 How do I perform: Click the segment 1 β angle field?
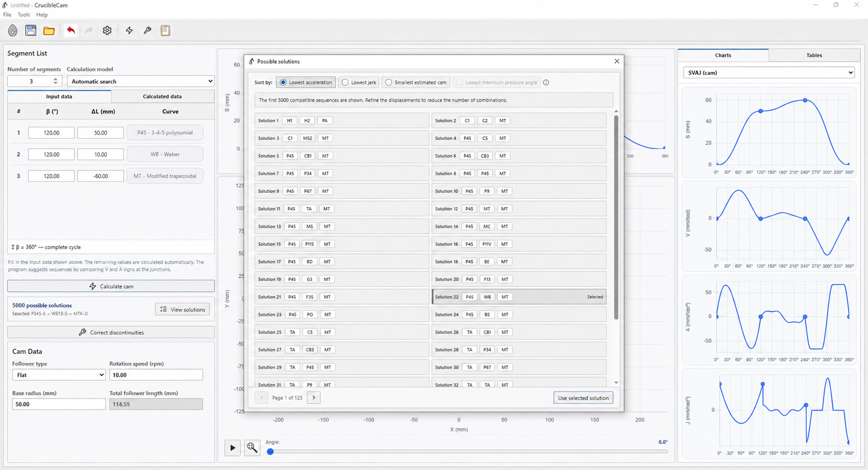(51, 132)
